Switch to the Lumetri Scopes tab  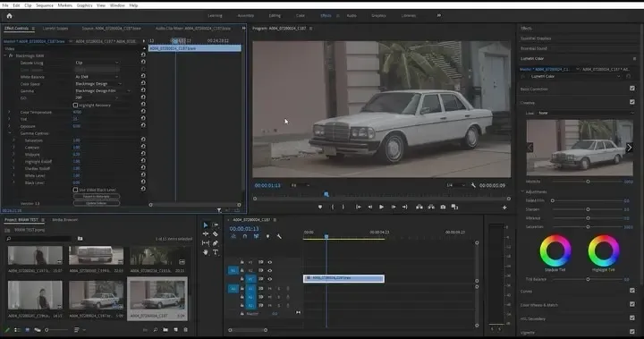[55, 29]
